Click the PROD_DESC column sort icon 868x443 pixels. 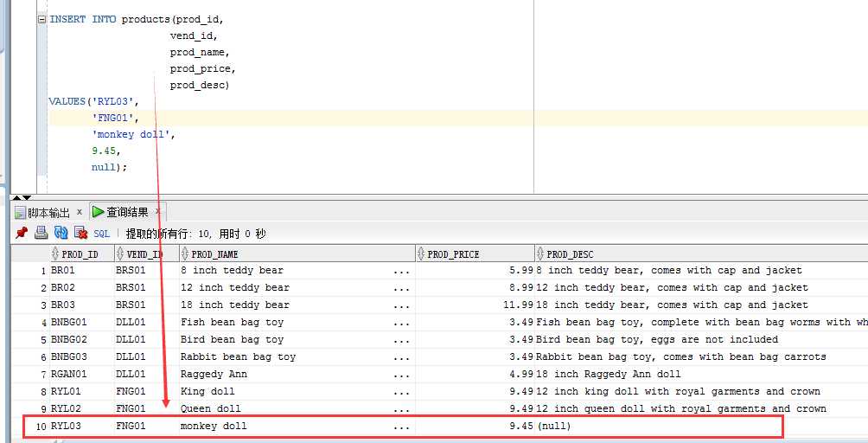tap(540, 254)
